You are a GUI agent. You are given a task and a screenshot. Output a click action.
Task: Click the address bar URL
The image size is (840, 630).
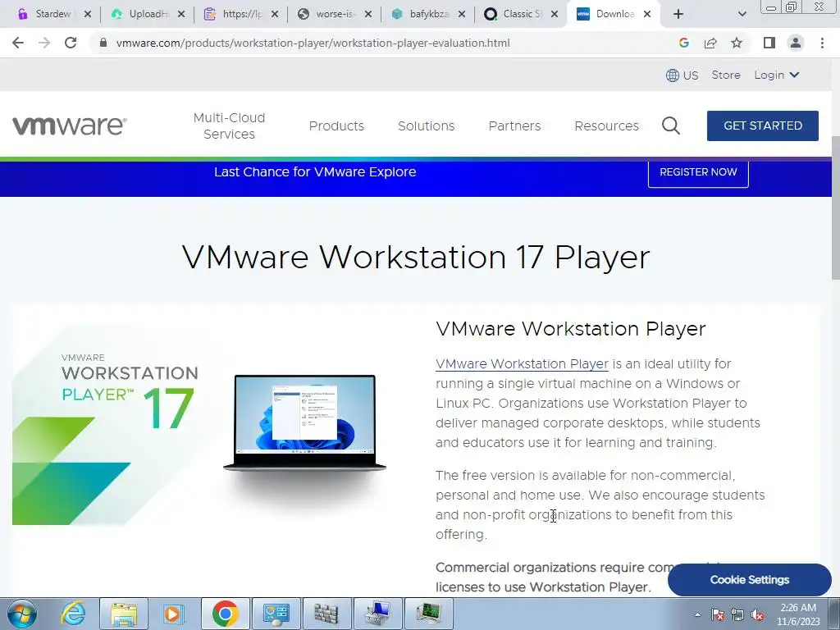click(313, 43)
